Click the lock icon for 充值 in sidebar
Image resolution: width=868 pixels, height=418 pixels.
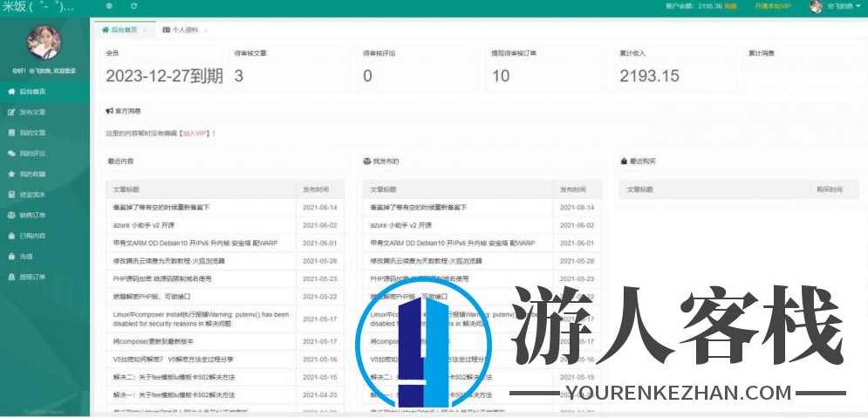[11, 257]
